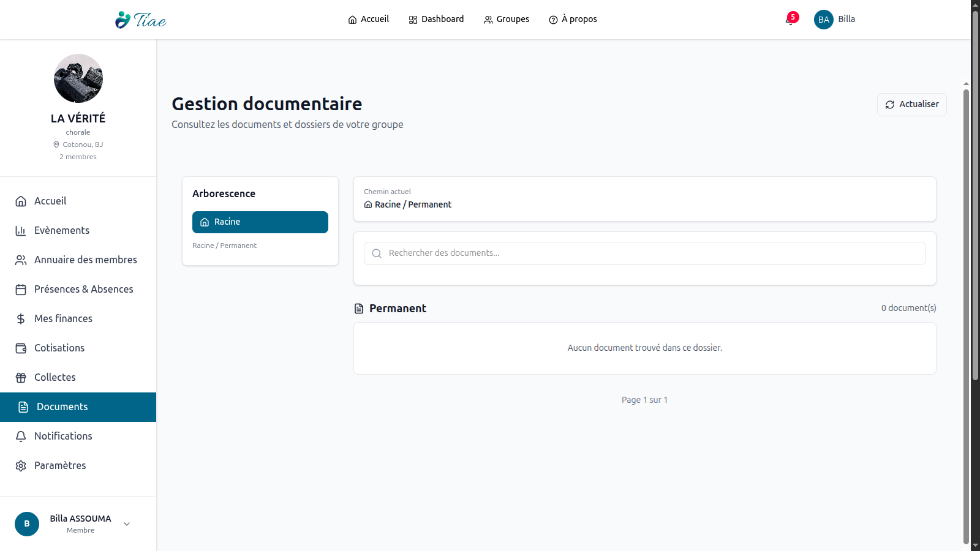Click the gift icon for Collectes
980x551 pixels.
point(21,378)
